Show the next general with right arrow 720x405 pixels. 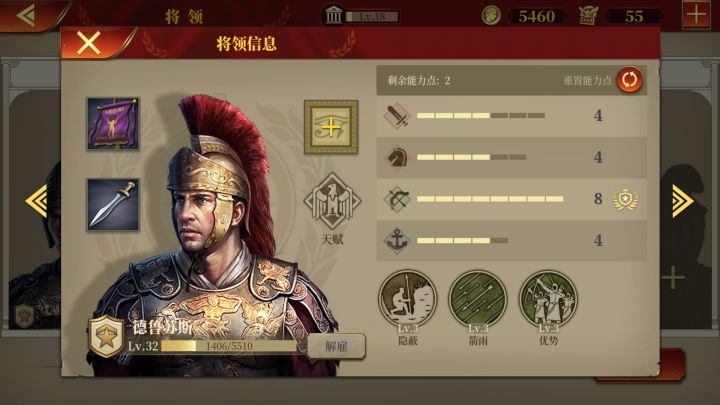682,201
